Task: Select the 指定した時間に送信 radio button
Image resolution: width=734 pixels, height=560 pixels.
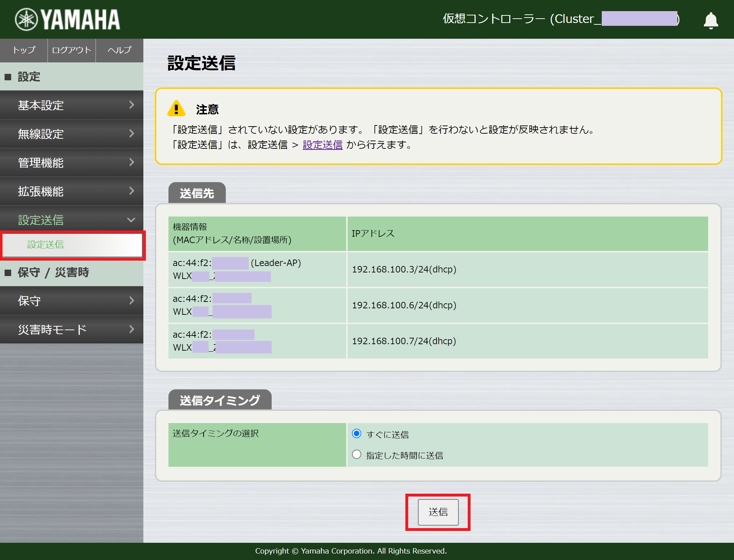Action: click(357, 454)
